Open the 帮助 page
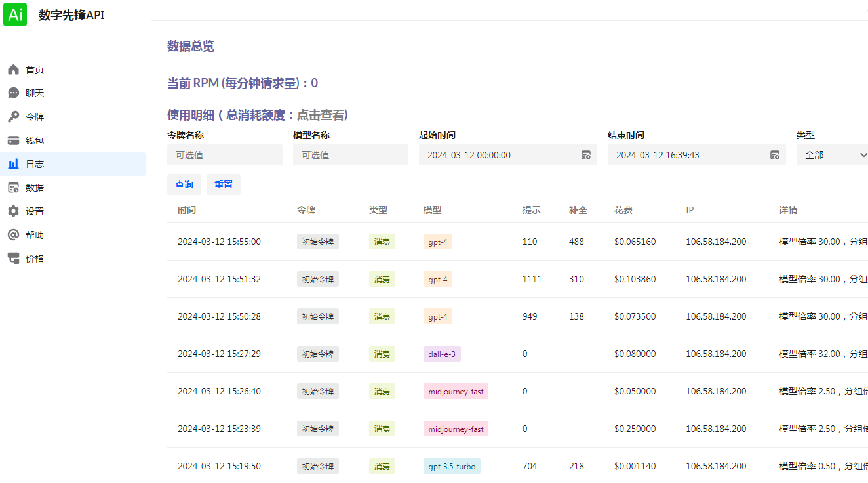Screen dimensions: 868x483 [73, 235]
